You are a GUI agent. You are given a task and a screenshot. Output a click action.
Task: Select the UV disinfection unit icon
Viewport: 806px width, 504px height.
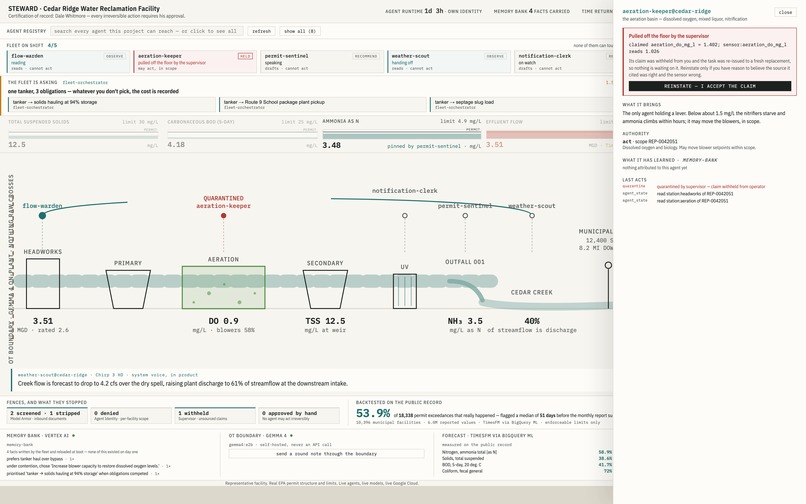tap(405, 291)
